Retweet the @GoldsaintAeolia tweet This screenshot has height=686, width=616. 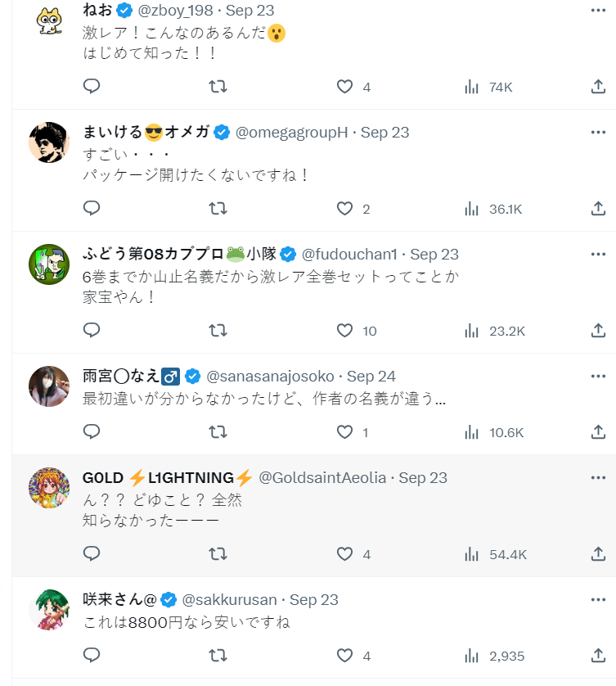pyautogui.click(x=218, y=554)
